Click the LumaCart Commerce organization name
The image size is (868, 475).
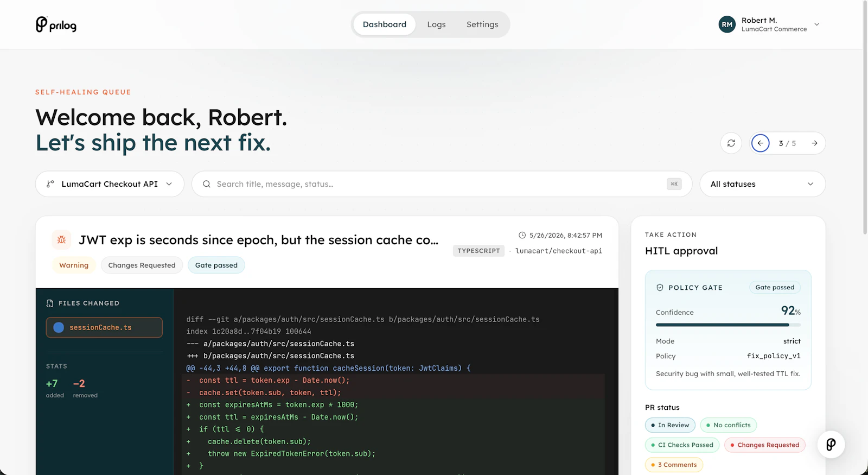pos(774,29)
